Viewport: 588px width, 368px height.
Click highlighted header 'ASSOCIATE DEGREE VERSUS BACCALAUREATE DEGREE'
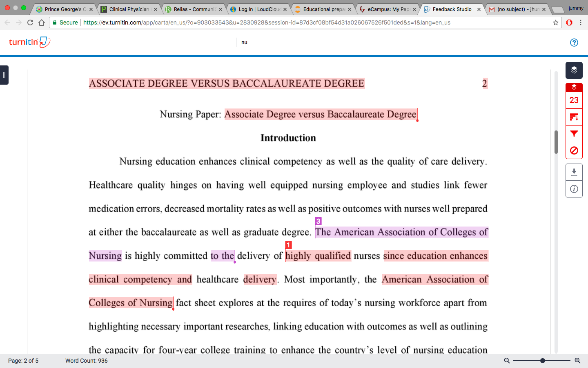pyautogui.click(x=227, y=83)
